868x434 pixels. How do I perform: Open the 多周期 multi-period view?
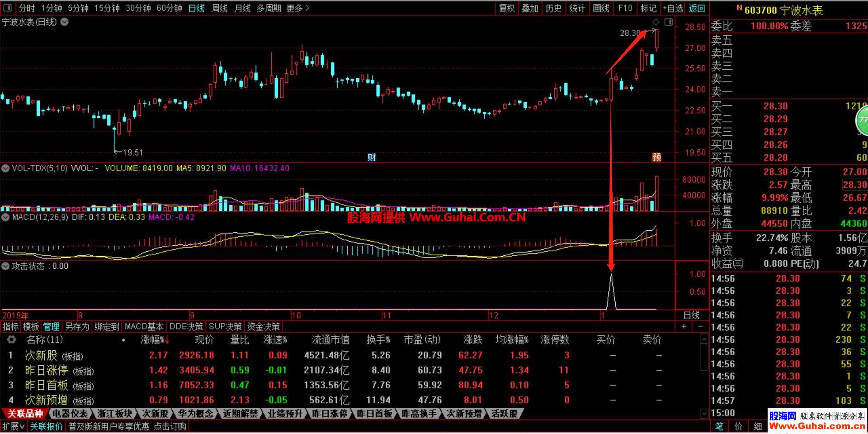tap(269, 8)
